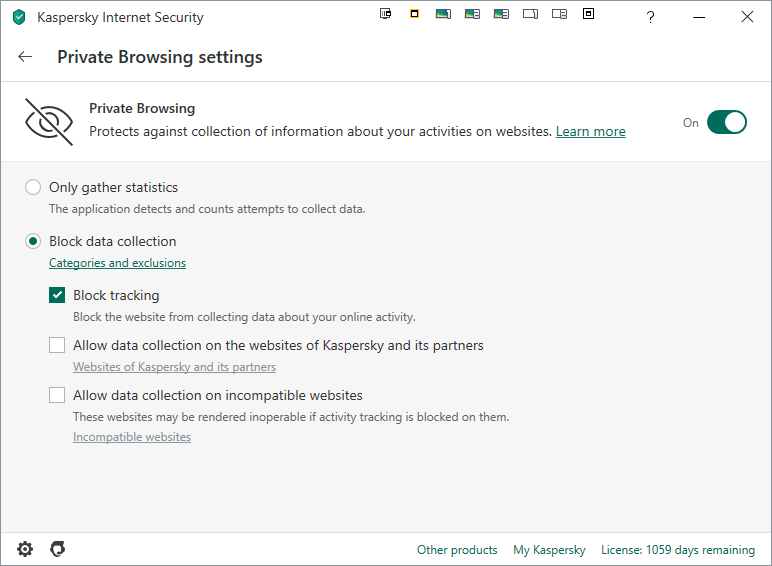This screenshot has width=772, height=566.
Task: Click License: 1059 days remaining
Action: tap(677, 550)
